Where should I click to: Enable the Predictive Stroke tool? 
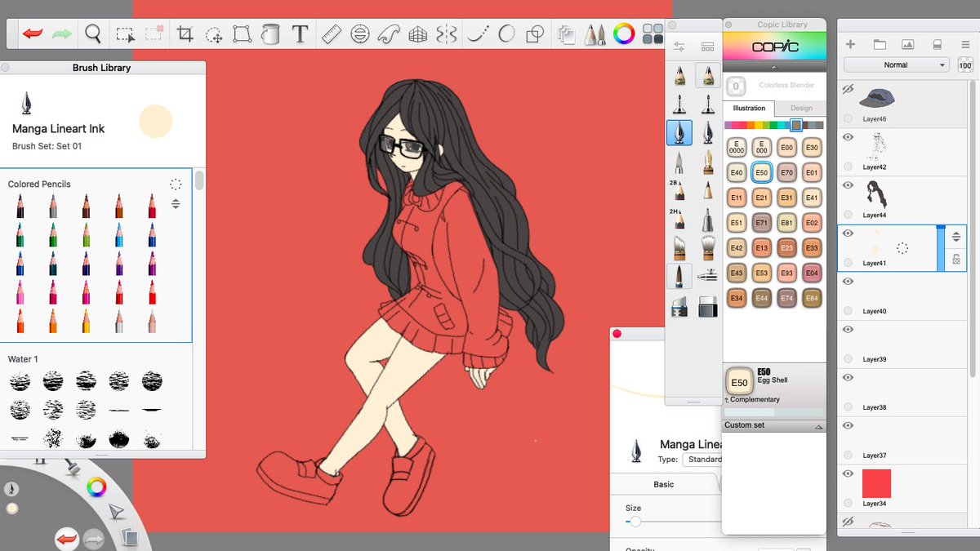[506, 34]
